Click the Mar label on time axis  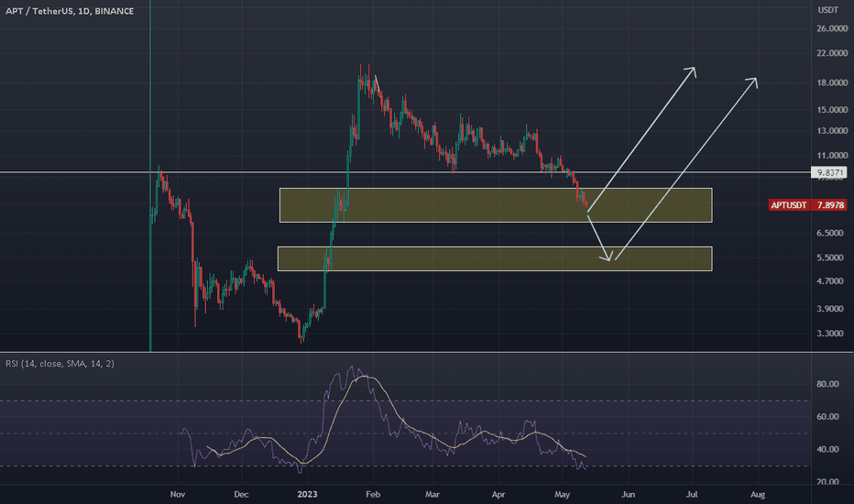432,495
